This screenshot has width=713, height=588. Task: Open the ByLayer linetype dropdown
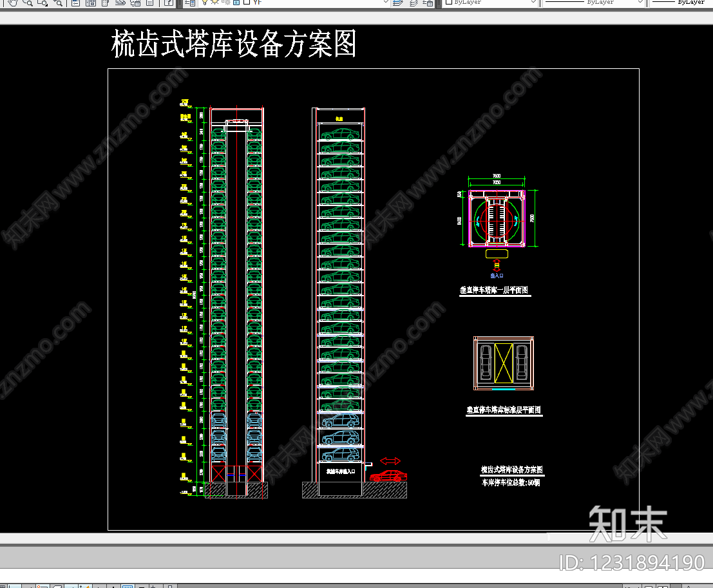coord(640,2)
